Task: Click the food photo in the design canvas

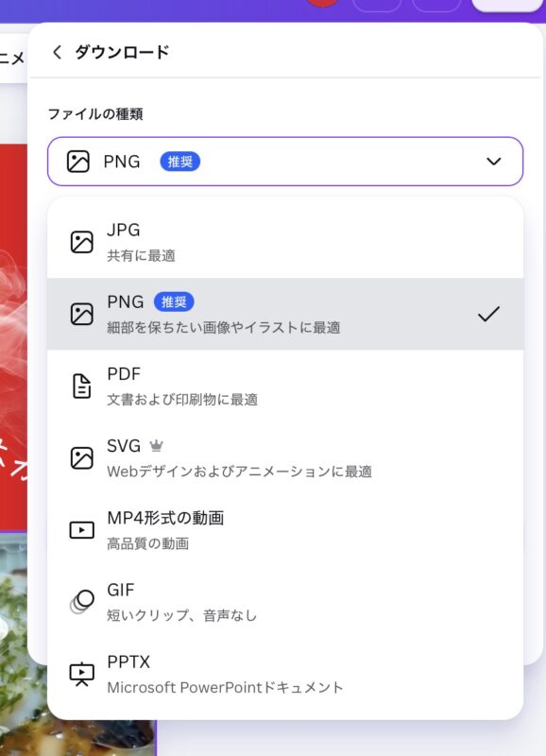Action: [x=22, y=644]
